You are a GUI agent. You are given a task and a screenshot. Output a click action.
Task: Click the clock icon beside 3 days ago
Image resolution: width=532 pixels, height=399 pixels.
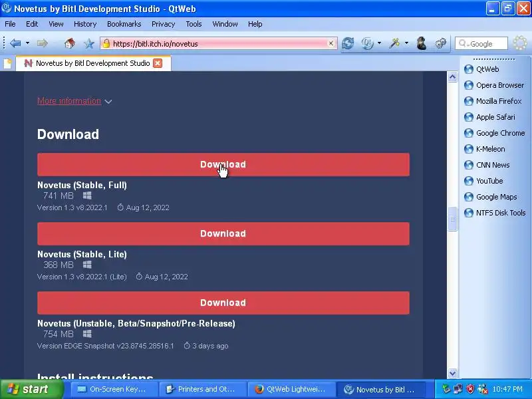pos(187,346)
